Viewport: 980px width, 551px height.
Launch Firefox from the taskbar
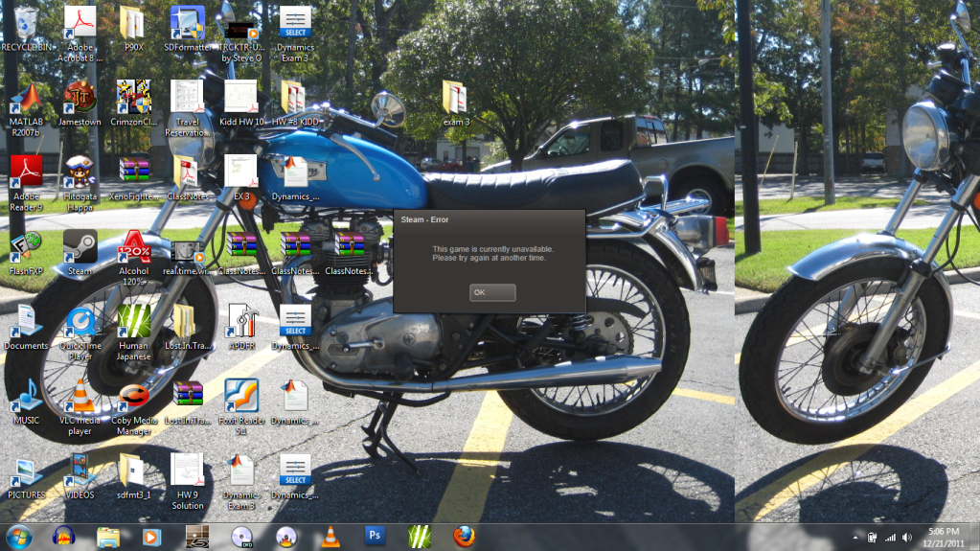[464, 538]
